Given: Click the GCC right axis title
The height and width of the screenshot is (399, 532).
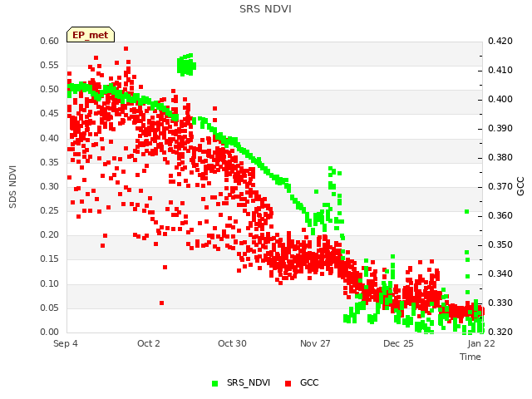Looking at the screenshot, I should [520, 186].
